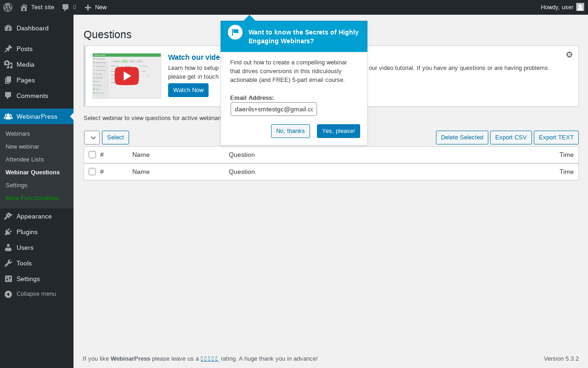The height and width of the screenshot is (368, 588).
Task: Click the flag icon in popup header
Action: [x=235, y=32]
